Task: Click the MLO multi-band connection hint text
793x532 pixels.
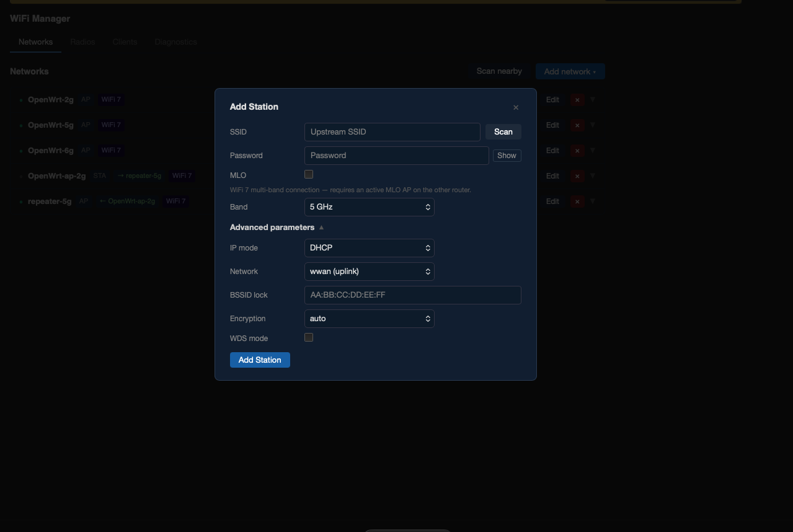Action: 350,190
